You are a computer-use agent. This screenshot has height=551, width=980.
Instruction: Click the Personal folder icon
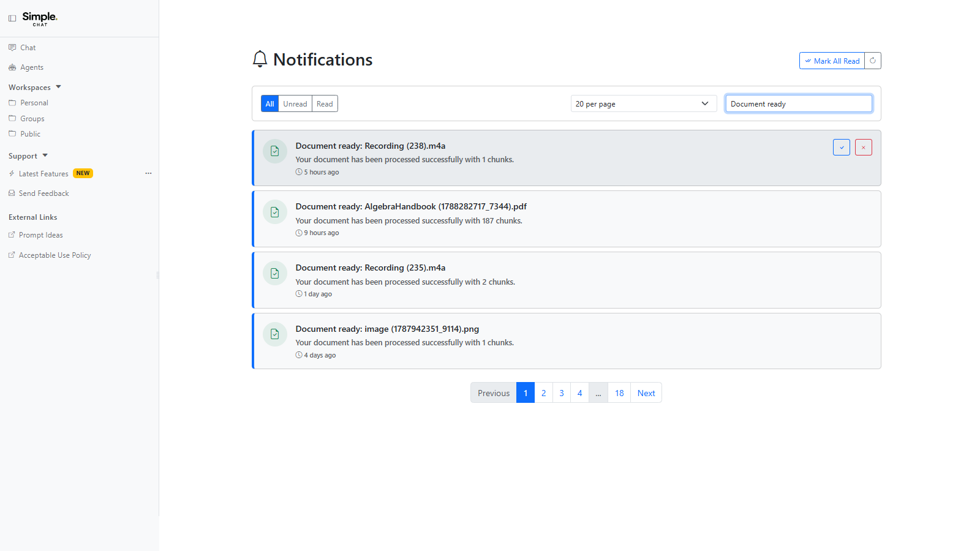tap(12, 103)
